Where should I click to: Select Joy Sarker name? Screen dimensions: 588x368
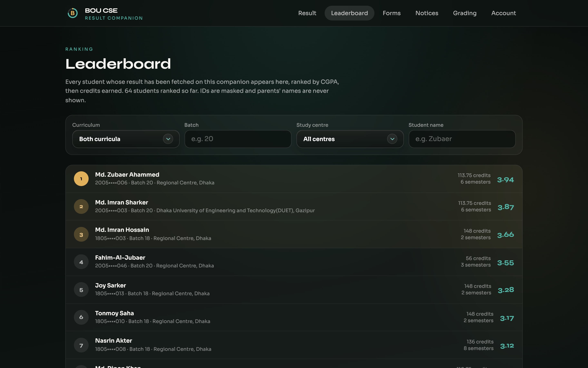[x=110, y=285]
